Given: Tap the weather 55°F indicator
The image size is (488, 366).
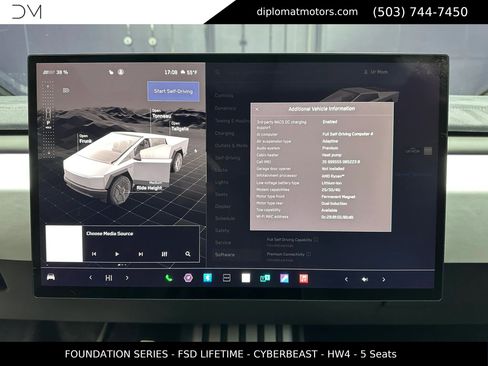Looking at the screenshot, I should pos(189,72).
